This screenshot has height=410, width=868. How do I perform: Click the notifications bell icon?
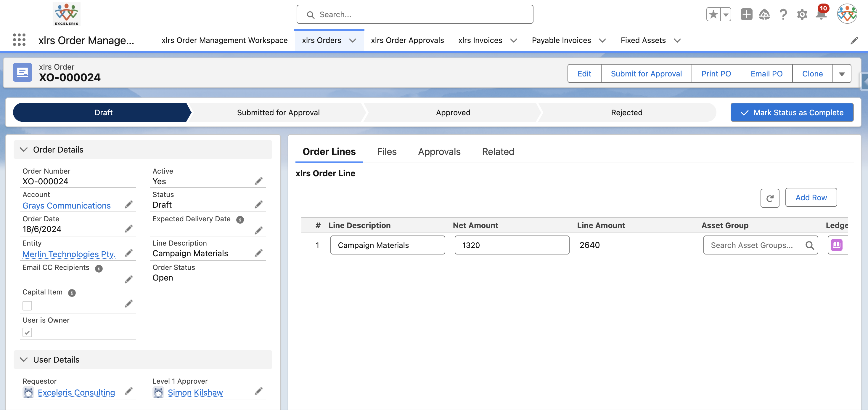(x=821, y=15)
